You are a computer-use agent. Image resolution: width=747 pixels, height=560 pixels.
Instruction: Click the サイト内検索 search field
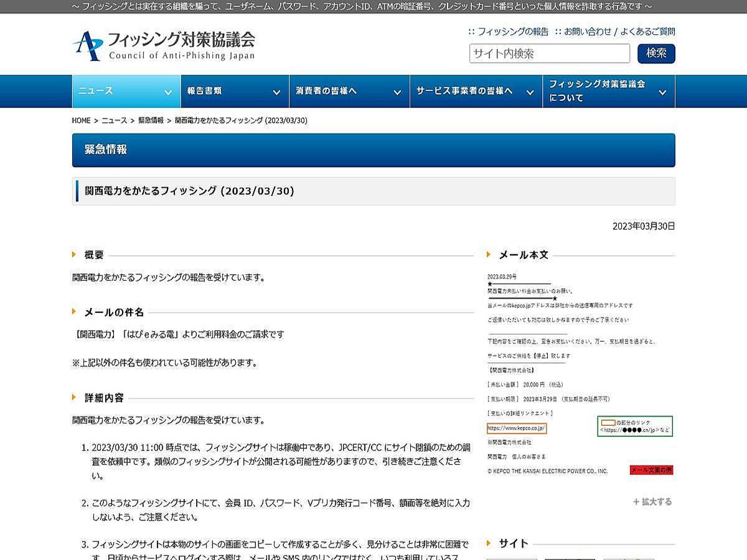pos(549,54)
